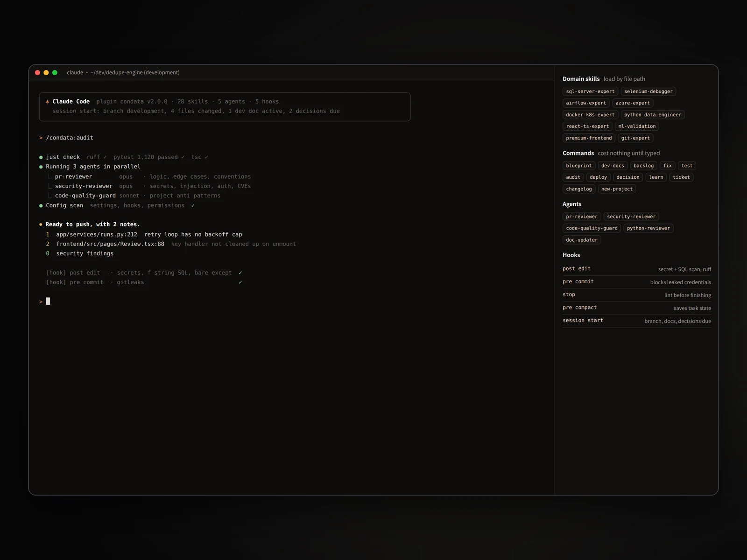Click the learn command chip
Screen dimensions: 747x560
pyautogui.click(x=656, y=177)
